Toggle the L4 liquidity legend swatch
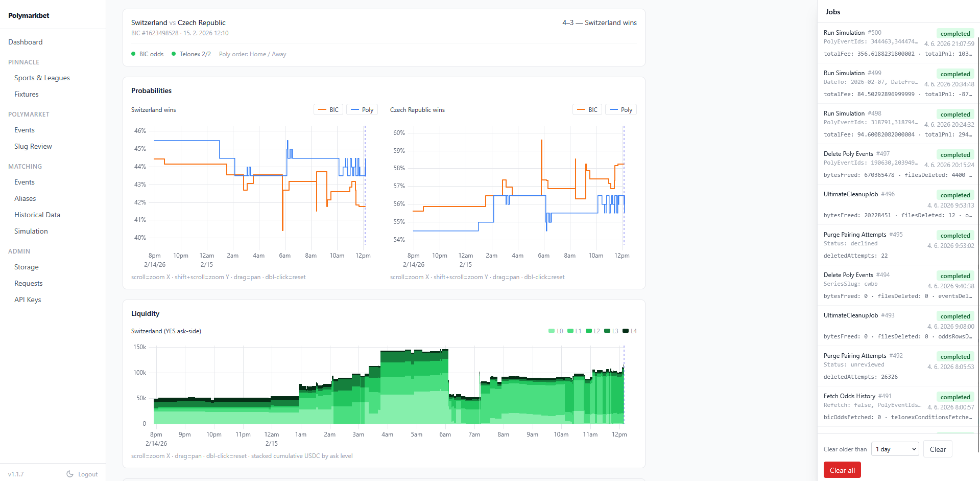The height and width of the screenshot is (481, 980). point(626,331)
